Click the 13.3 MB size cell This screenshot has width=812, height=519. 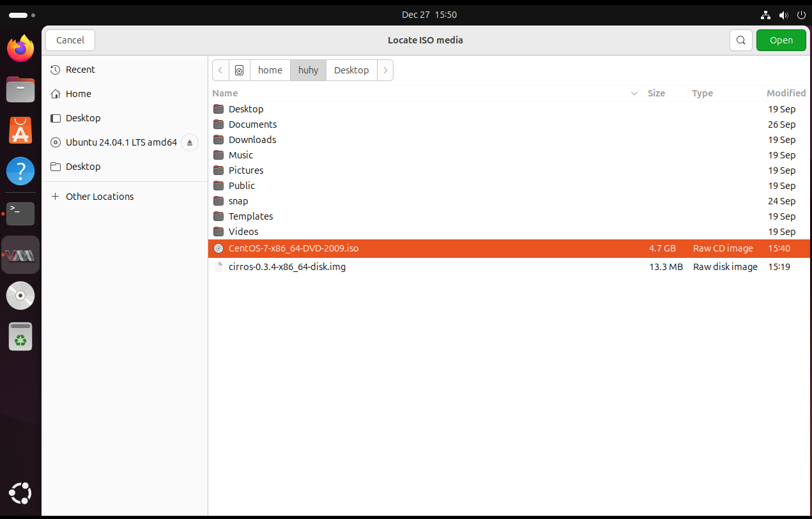[x=666, y=267]
